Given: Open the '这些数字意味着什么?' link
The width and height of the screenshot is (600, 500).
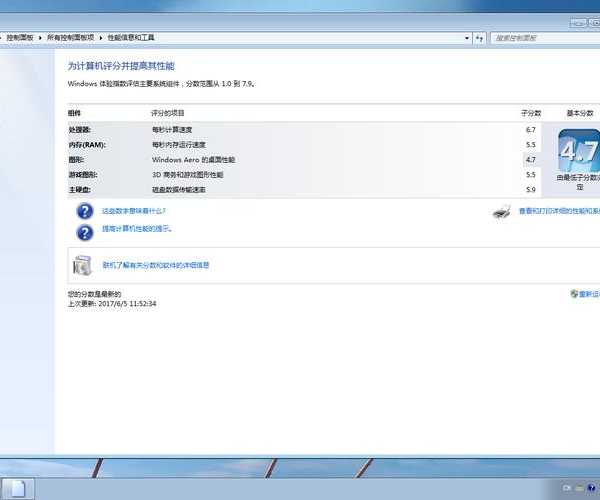Looking at the screenshot, I should pyautogui.click(x=134, y=211).
